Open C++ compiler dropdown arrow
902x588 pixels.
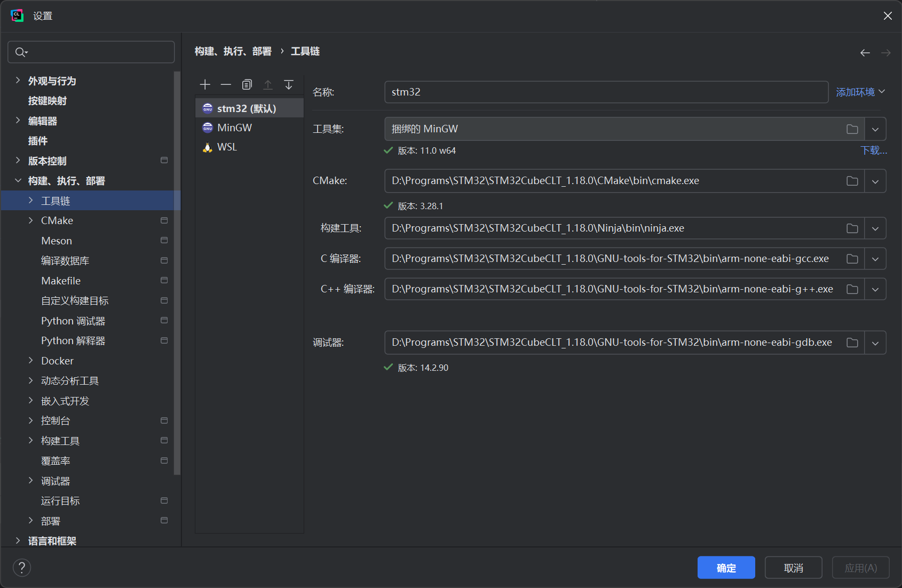tap(875, 289)
